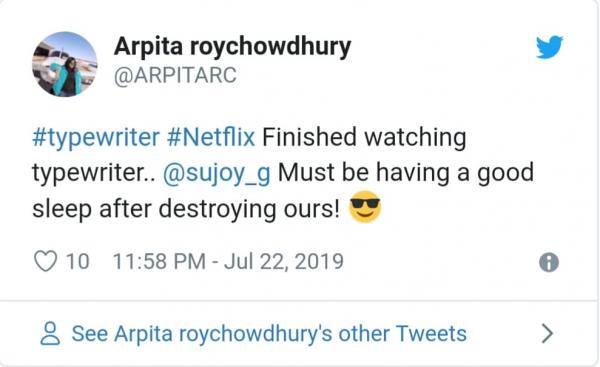Open the 11:58 PM - Jul 22, 2019 timestamp
The height and width of the screenshot is (367, 600).
[x=228, y=262]
